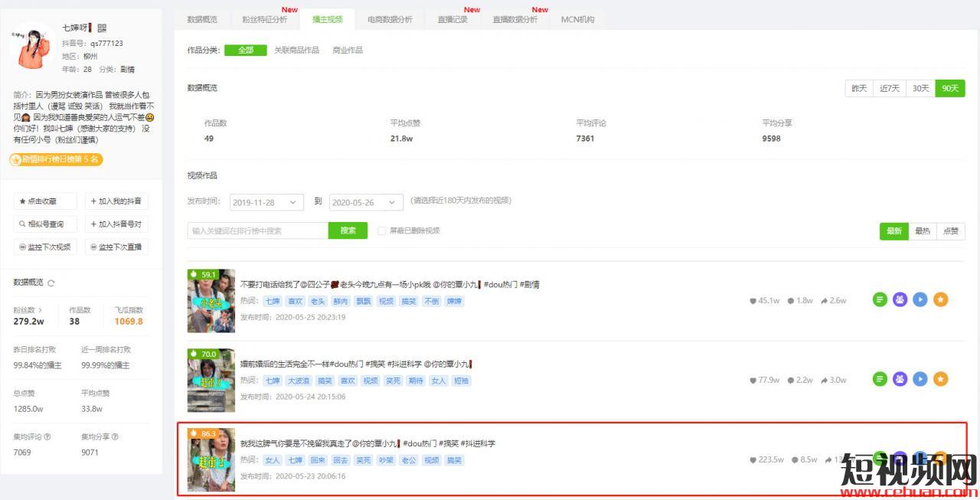The image size is (980, 500).
Task: Click the green 搜索 button
Action: tap(348, 230)
